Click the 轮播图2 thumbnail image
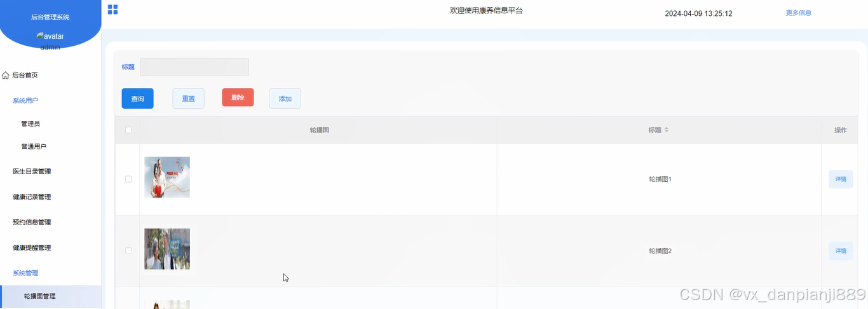This screenshot has width=868, height=309. [167, 249]
